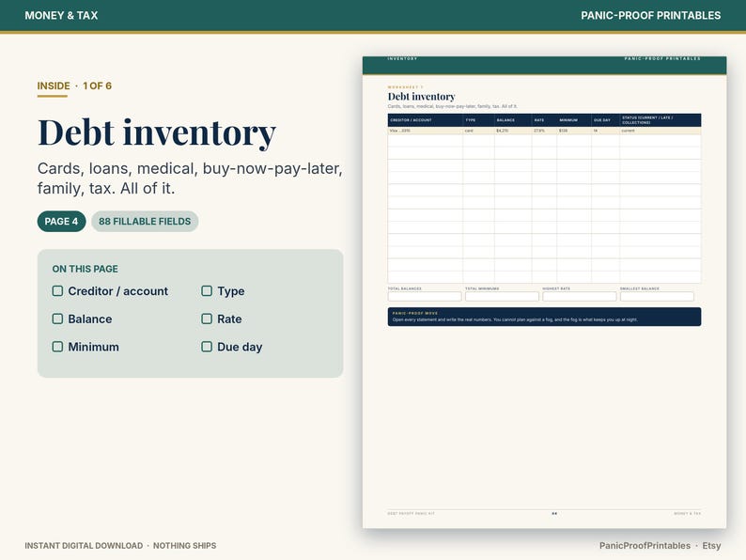Click the Panic-Proof Move tip box
746x560 pixels.
click(x=544, y=317)
